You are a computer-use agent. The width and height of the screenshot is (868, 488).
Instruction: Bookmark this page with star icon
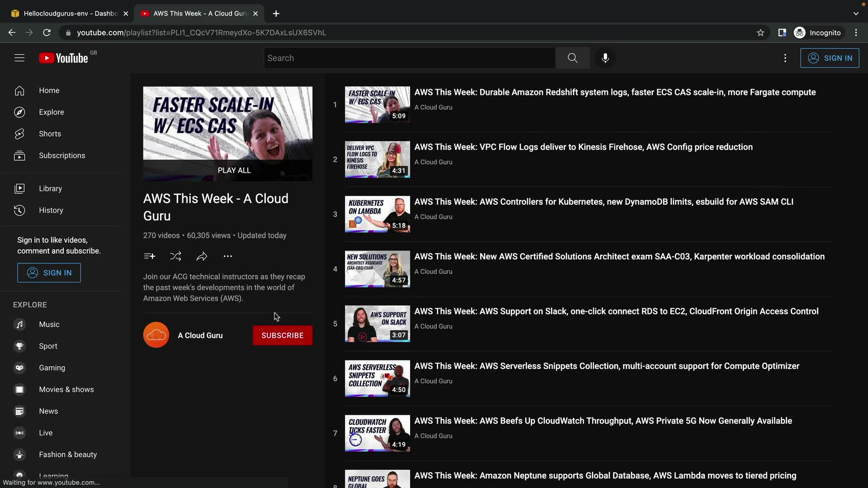point(760,33)
